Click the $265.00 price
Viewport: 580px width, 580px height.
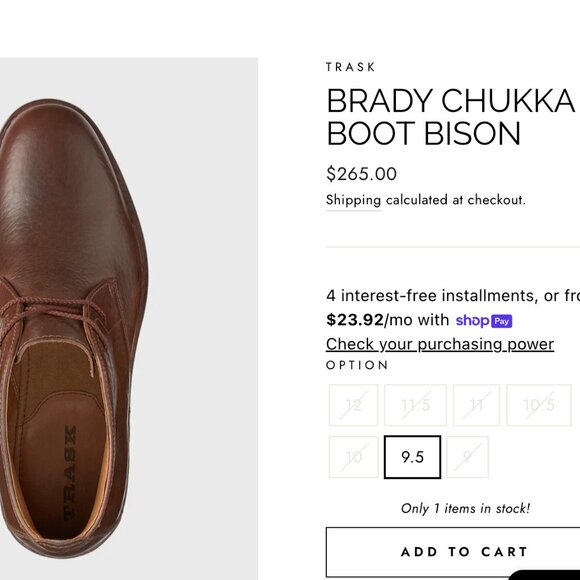click(361, 174)
